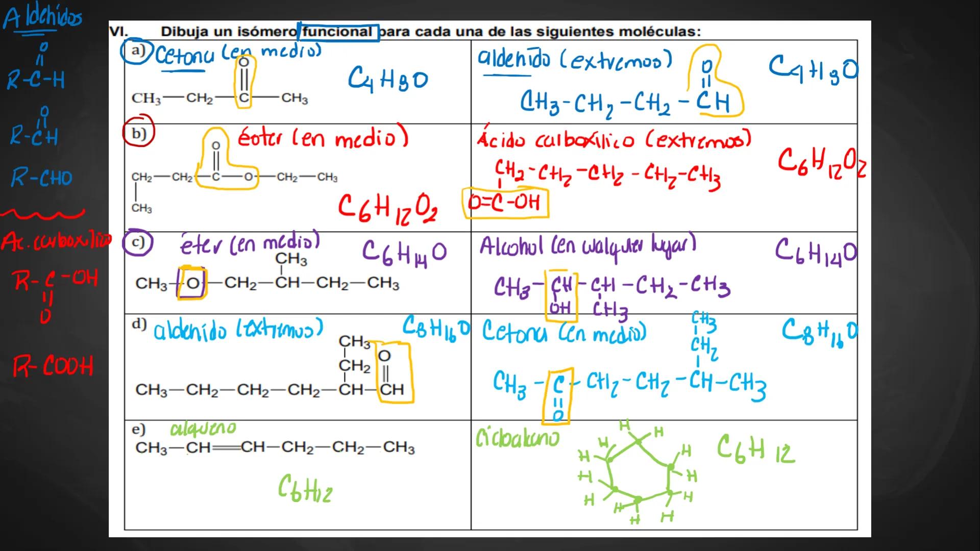Click the green C6H12 formula under the alkene
Screen dimensions: 980x551
305,489
